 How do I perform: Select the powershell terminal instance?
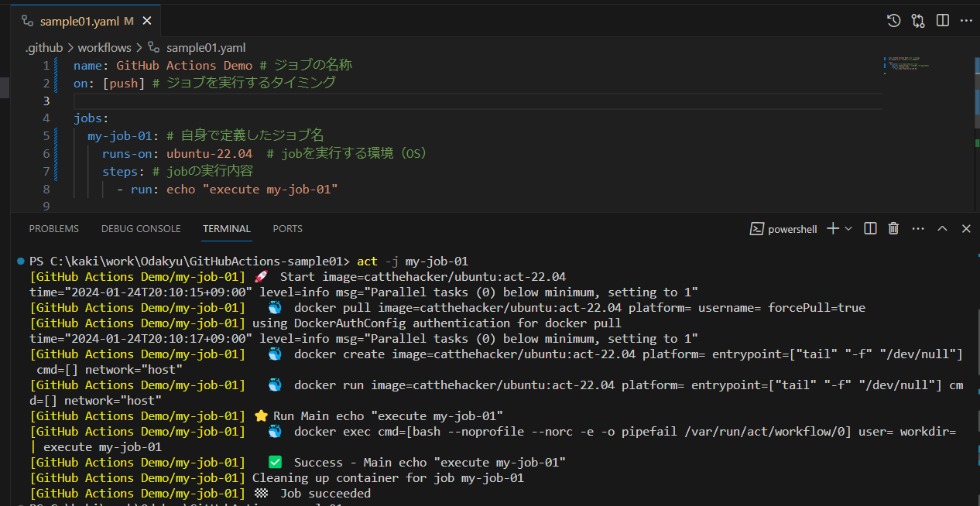[x=783, y=229]
